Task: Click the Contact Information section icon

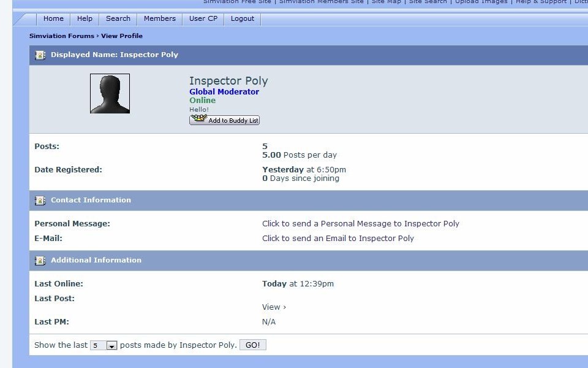Action: point(40,201)
